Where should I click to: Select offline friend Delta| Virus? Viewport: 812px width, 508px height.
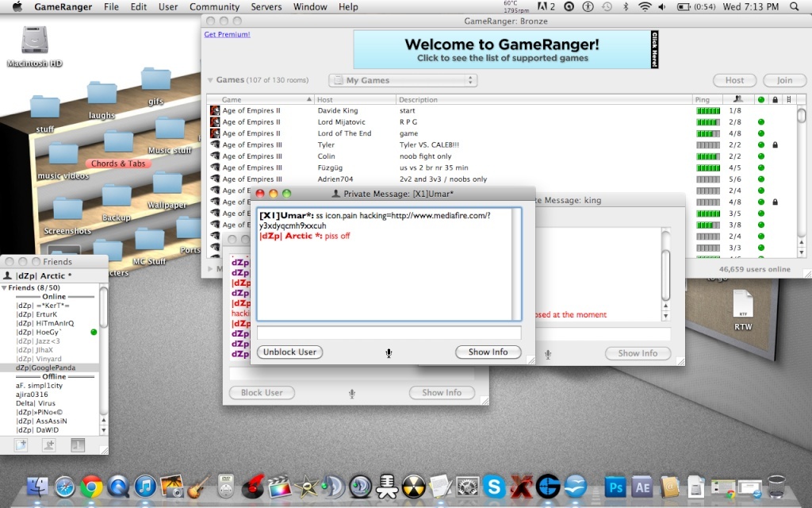(49, 403)
